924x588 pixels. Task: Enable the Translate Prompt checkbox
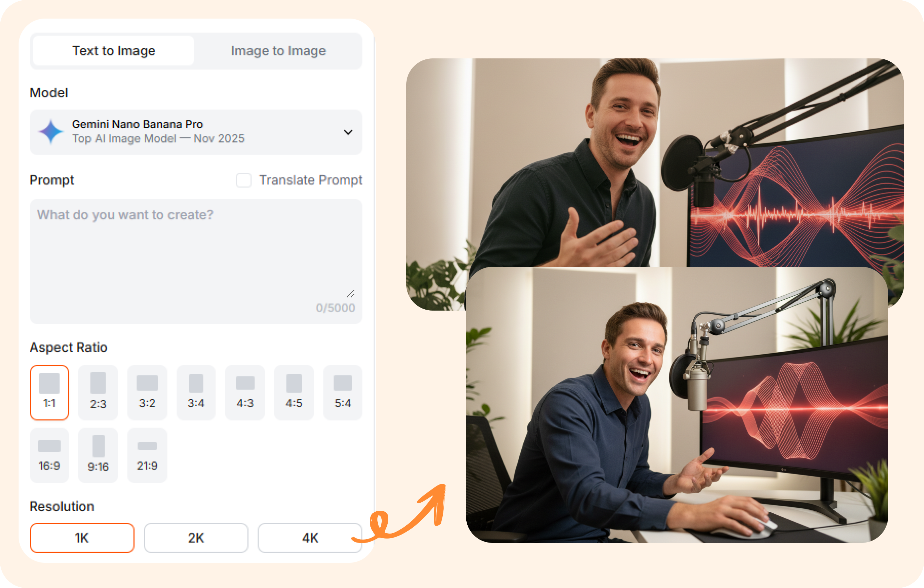[244, 180]
